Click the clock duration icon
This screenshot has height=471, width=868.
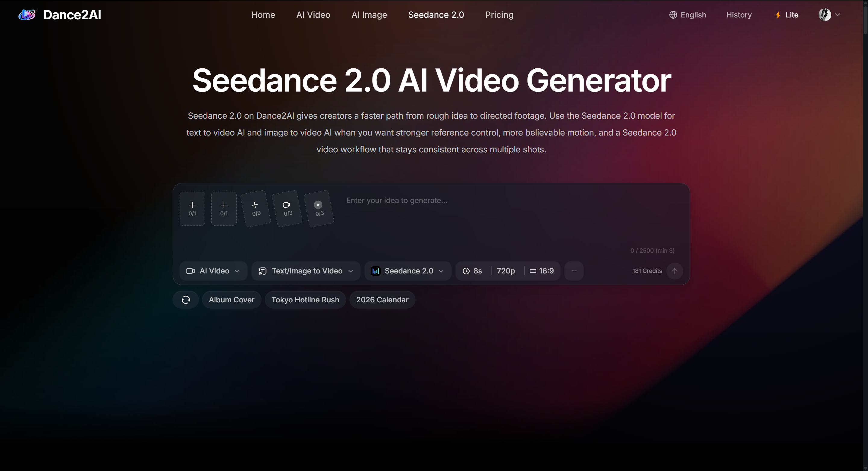(x=466, y=271)
